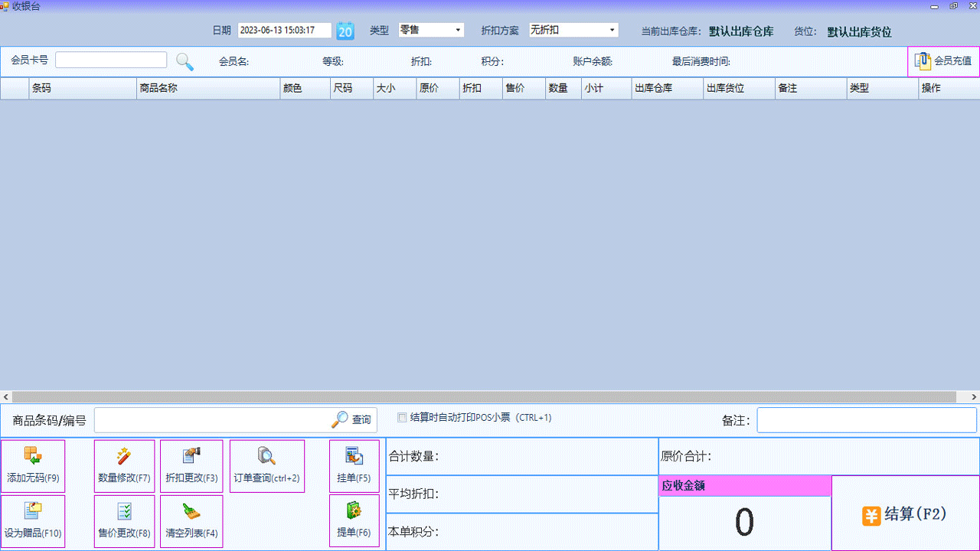
Task: Click the member search magnifier icon
Action: click(x=184, y=61)
